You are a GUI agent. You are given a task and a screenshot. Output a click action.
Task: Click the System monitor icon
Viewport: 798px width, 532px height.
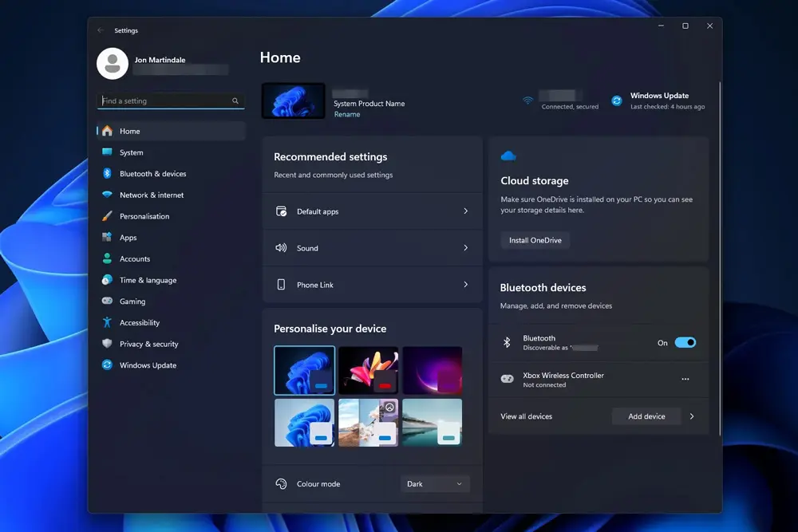[107, 152]
